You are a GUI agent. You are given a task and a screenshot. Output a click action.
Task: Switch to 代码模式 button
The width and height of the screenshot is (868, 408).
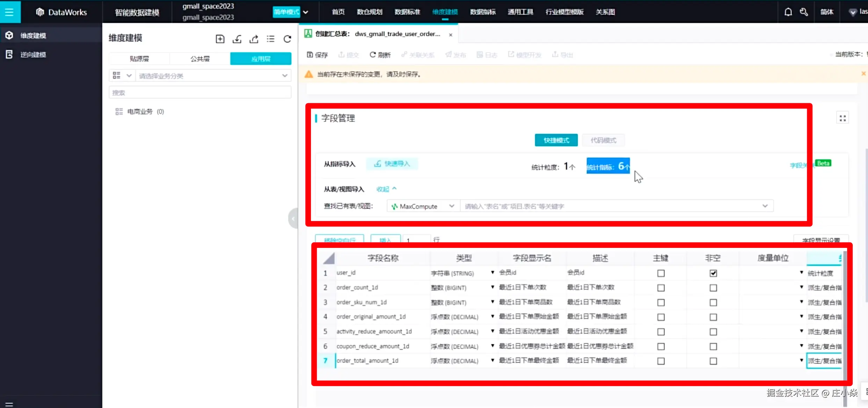[x=603, y=140]
